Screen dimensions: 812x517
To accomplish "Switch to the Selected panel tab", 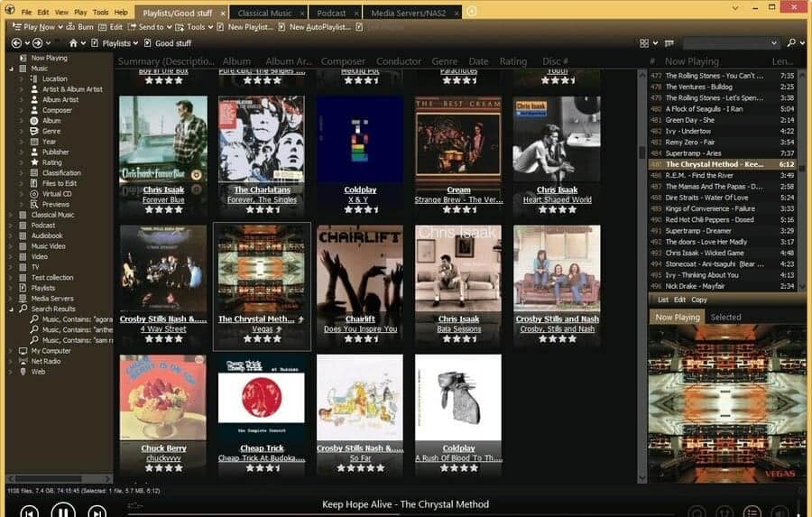I will pos(725,317).
